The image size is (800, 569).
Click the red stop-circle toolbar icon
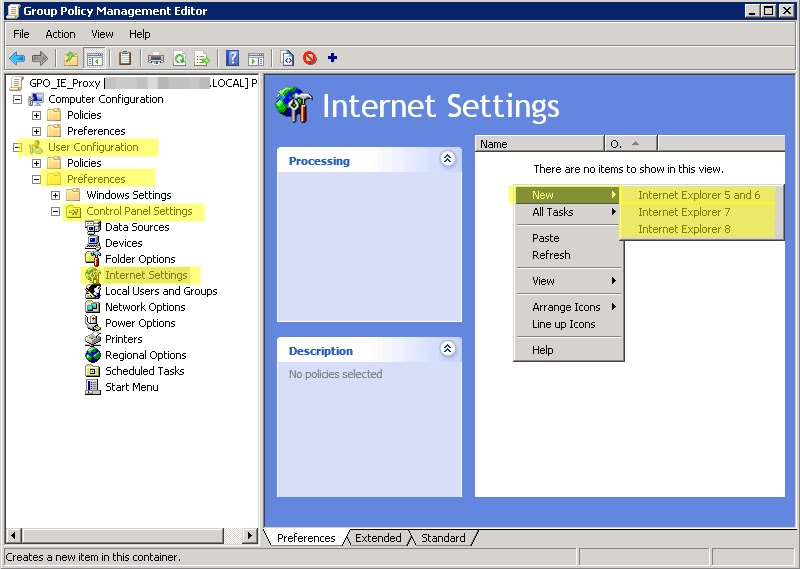[310, 58]
